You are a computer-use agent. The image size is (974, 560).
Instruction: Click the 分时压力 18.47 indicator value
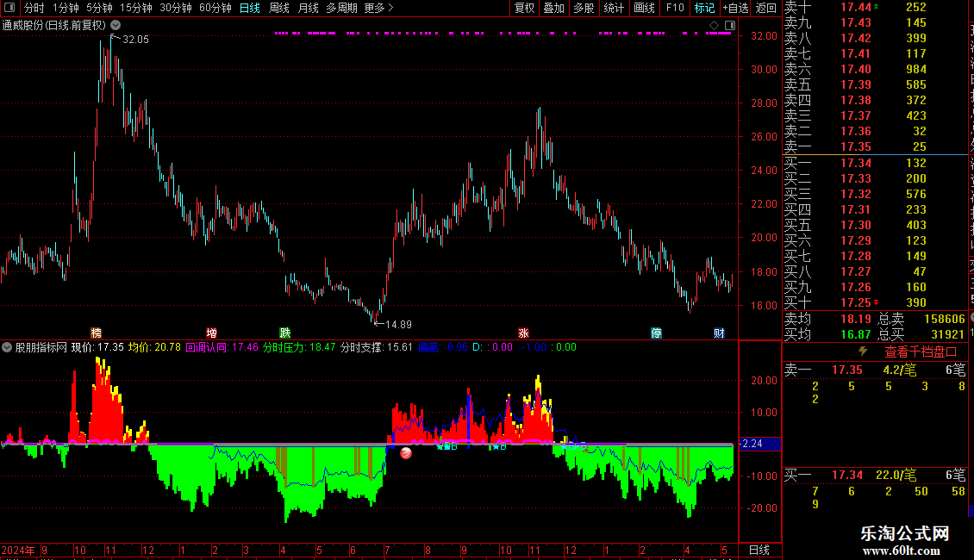299,347
